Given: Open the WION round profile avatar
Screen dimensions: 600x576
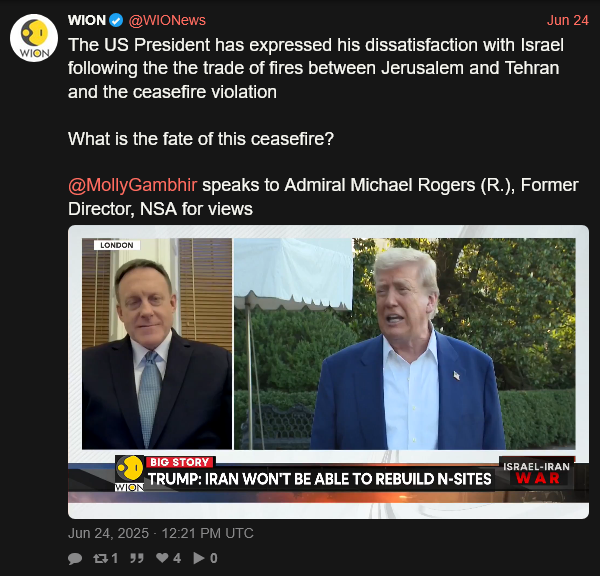Looking at the screenshot, I should pos(34,38).
